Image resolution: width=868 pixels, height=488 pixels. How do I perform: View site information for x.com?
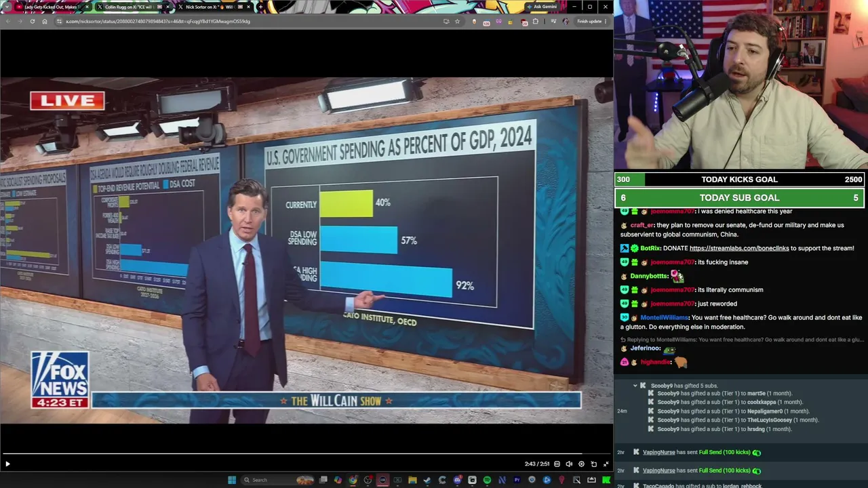click(x=60, y=21)
